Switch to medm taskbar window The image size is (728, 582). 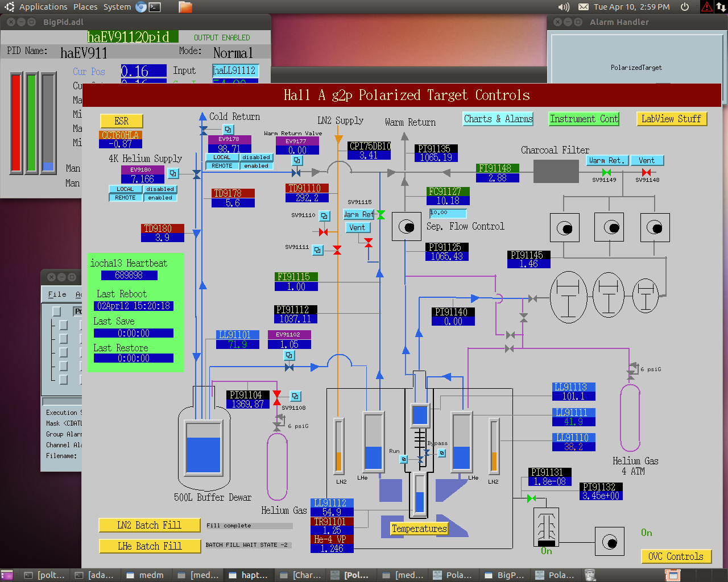click(x=145, y=575)
